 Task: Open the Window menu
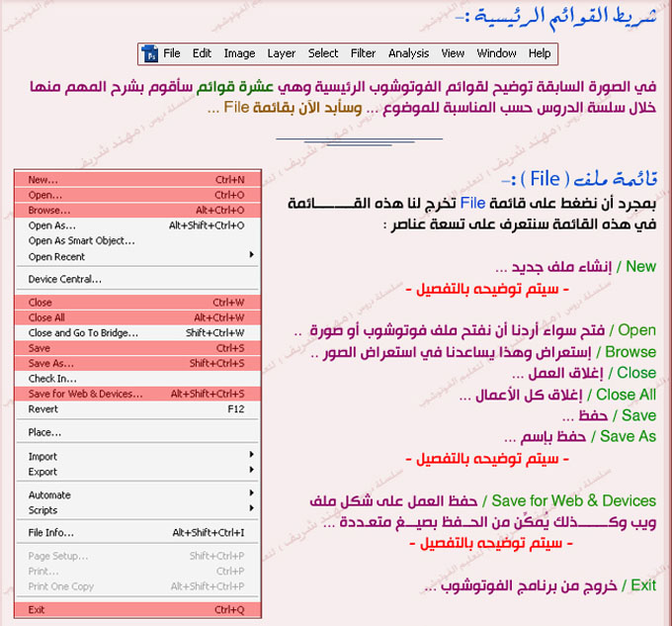496,53
